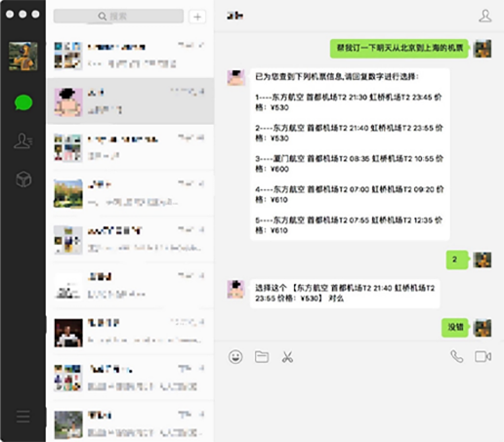Open chat details via the person icon
The height and width of the screenshot is (442, 504).
[x=485, y=16]
